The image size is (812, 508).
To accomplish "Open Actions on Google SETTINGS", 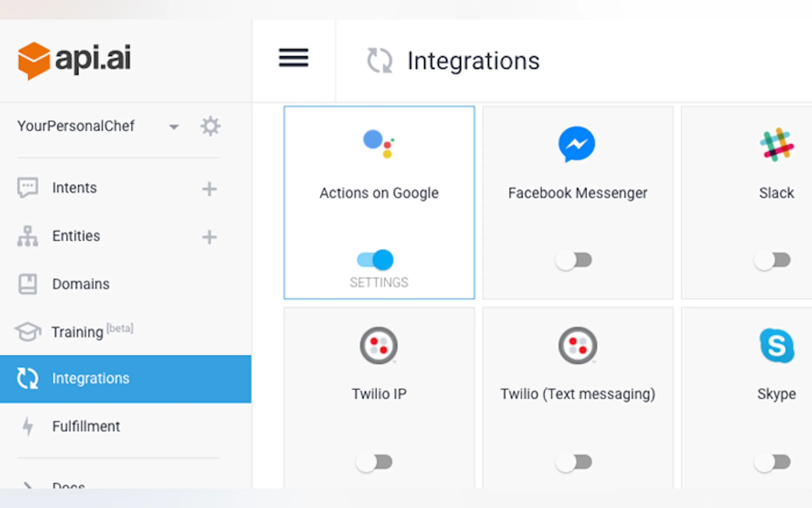I will (379, 282).
